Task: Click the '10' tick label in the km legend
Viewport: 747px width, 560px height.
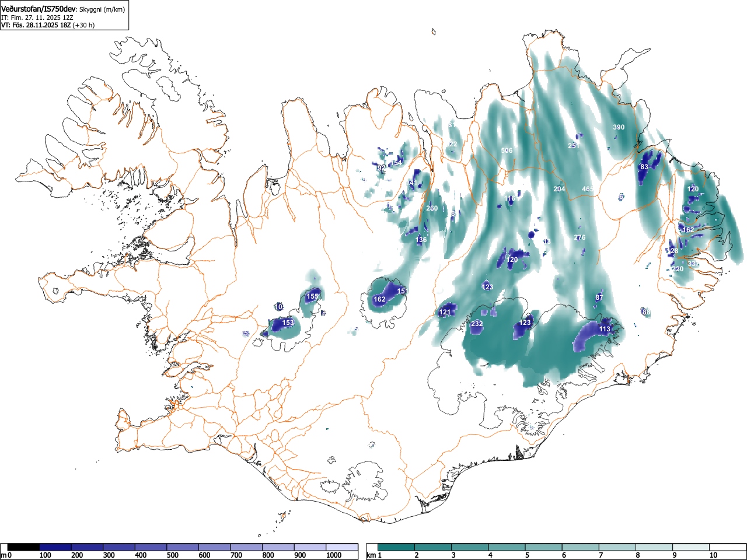Action: (x=713, y=555)
